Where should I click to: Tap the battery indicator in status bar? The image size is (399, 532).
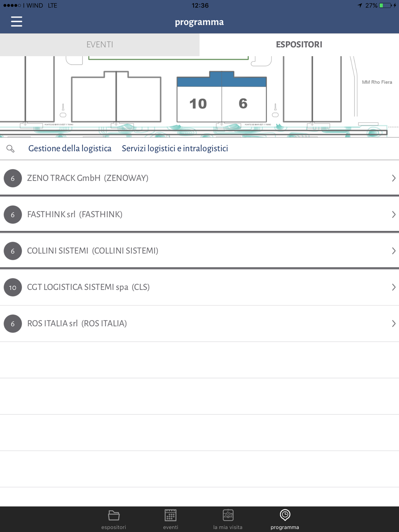(x=385, y=6)
